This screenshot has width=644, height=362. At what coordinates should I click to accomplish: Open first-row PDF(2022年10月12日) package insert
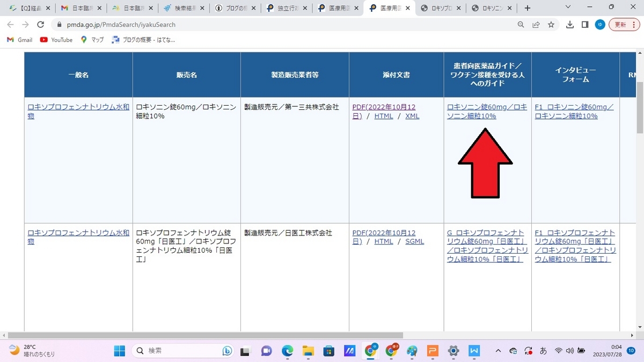click(384, 112)
